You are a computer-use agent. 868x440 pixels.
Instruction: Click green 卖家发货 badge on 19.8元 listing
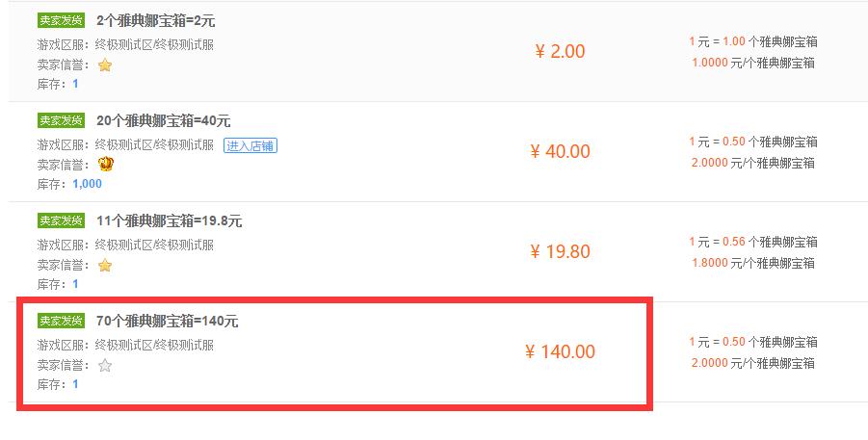pyautogui.click(x=61, y=220)
